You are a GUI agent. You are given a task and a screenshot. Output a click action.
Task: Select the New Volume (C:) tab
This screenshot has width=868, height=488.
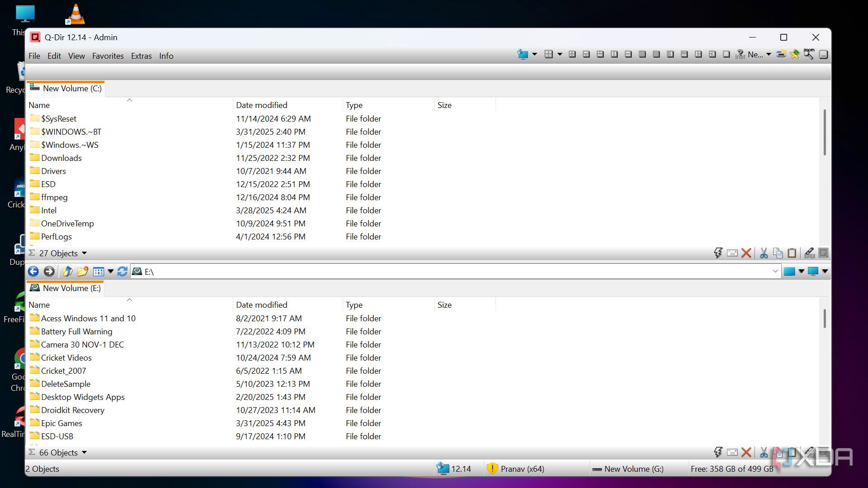click(66, 89)
